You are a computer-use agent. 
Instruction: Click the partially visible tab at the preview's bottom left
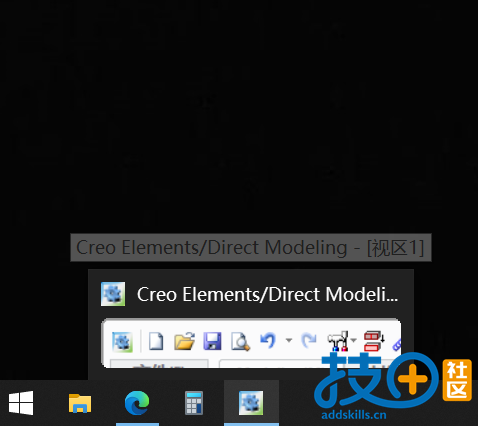coord(159,364)
